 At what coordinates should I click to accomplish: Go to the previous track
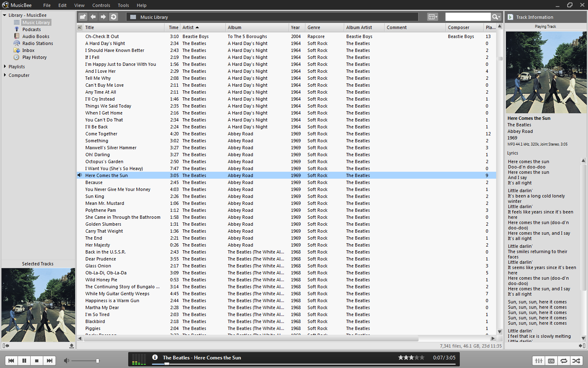[11, 361]
